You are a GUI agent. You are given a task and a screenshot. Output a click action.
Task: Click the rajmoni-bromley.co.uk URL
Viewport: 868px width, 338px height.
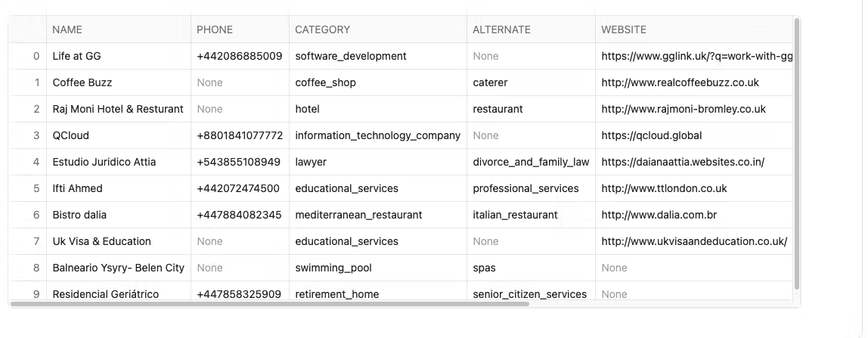(x=684, y=109)
